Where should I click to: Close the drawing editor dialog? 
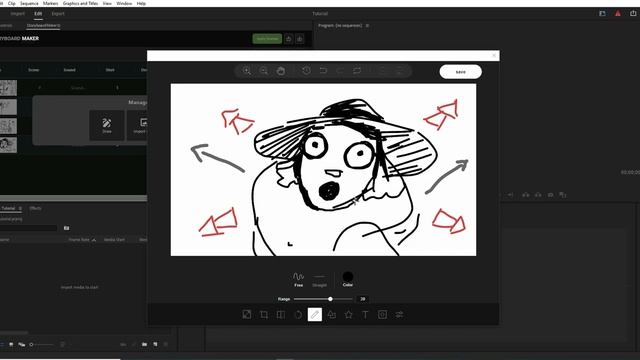(x=494, y=56)
